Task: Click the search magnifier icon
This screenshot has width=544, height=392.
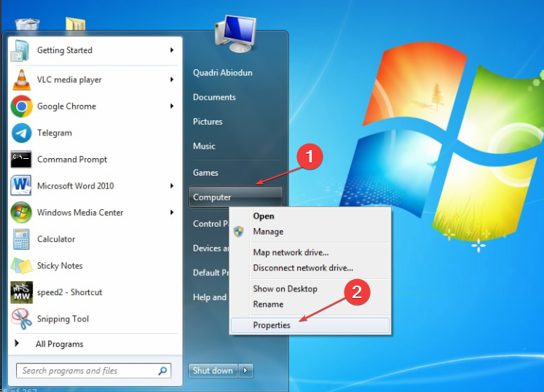Action: click(x=162, y=371)
